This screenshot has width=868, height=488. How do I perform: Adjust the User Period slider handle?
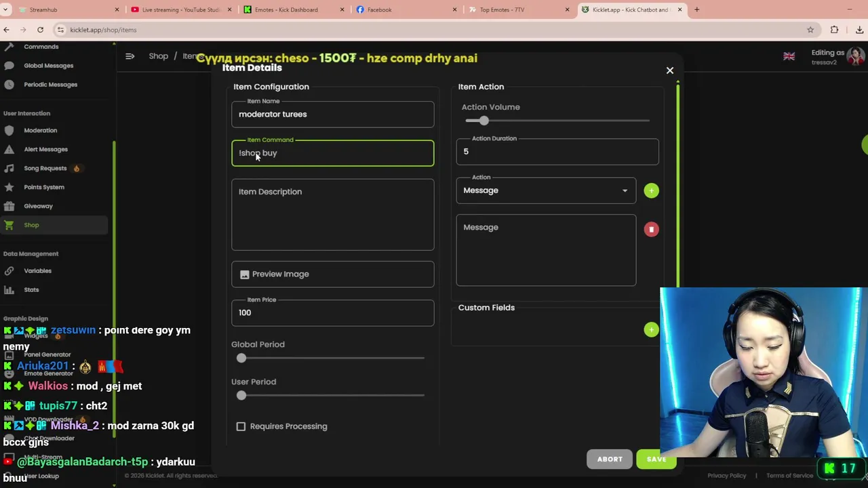(241, 395)
